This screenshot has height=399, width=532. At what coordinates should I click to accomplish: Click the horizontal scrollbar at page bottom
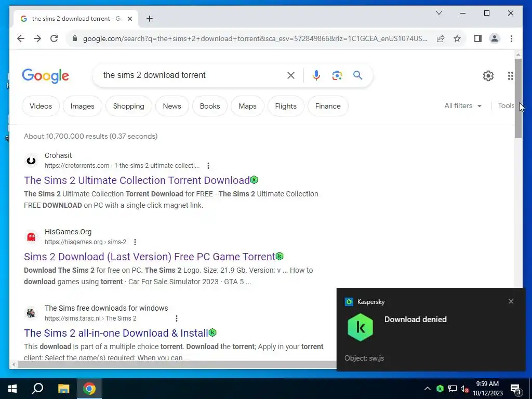tap(177, 364)
